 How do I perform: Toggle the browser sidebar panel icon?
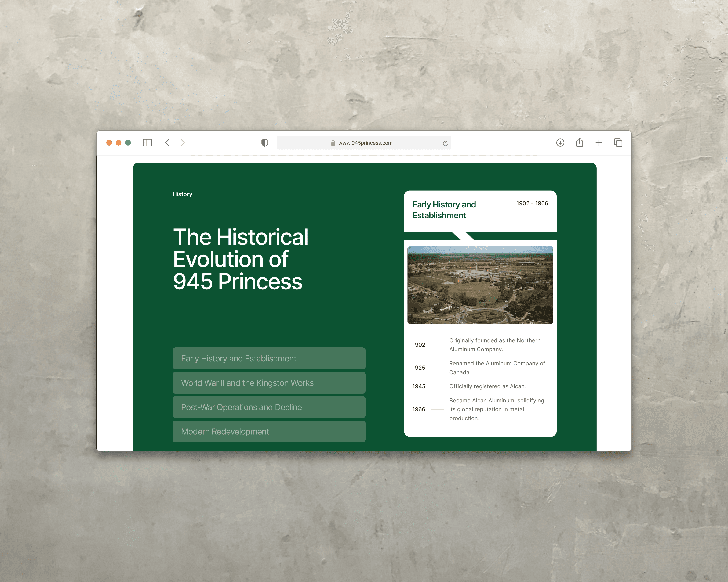coord(147,143)
